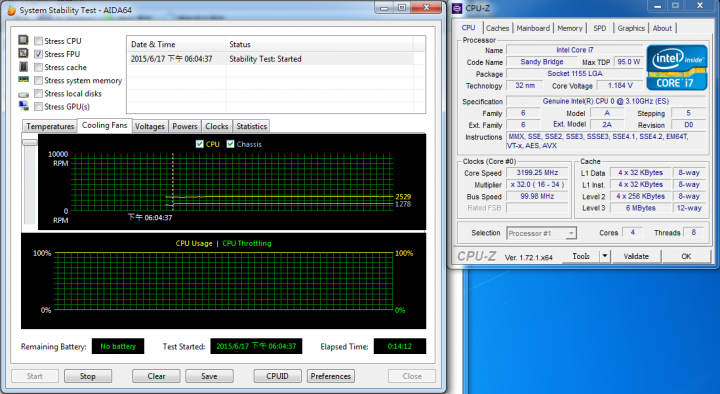
Task: Click the Validate button in CPU-Z
Action: pos(636,256)
